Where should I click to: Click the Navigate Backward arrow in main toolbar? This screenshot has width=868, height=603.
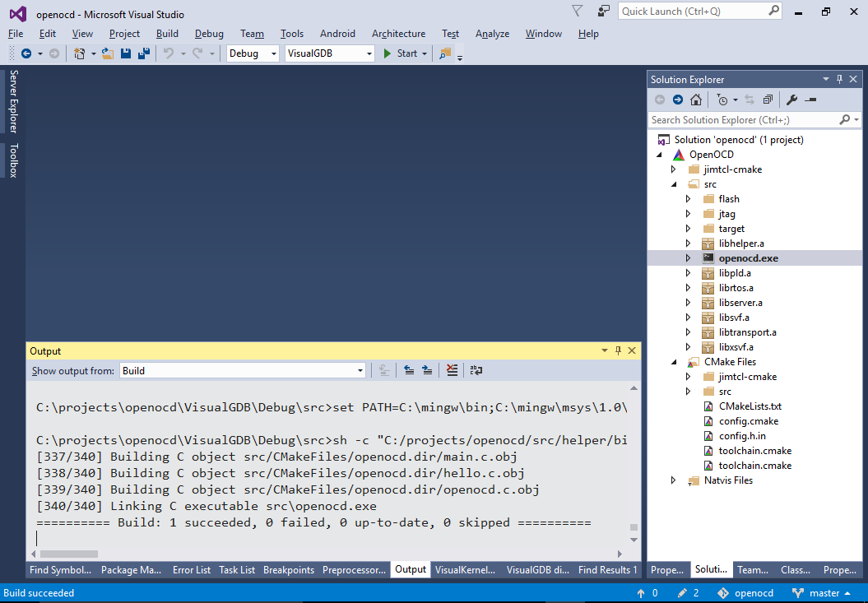(26, 53)
